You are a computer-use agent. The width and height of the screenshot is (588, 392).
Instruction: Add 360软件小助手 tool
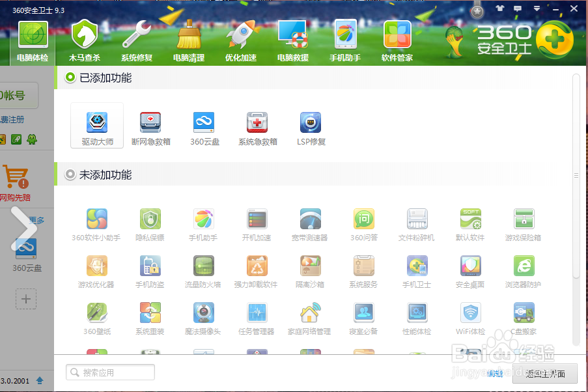pyautogui.click(x=96, y=225)
